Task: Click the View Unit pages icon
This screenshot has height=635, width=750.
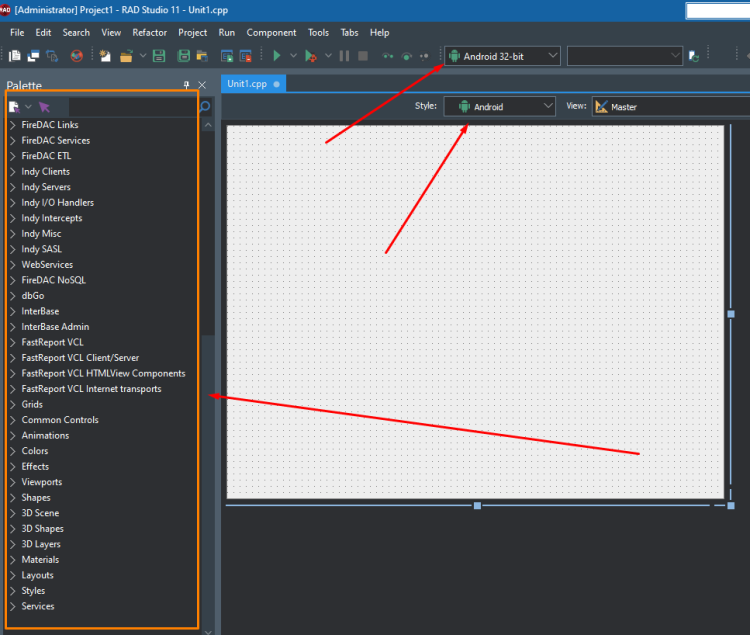Action: [15, 56]
